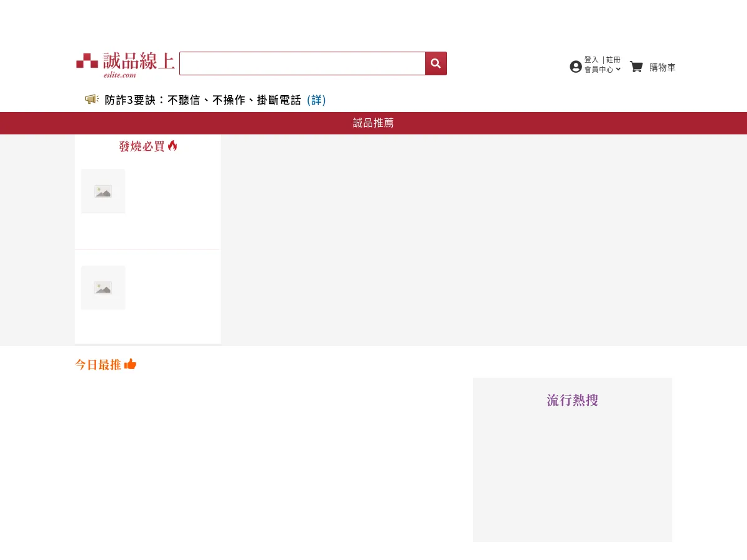Click the thumbs-up icon beside 今日最推
Screen dimensions: 747x560
coord(130,363)
